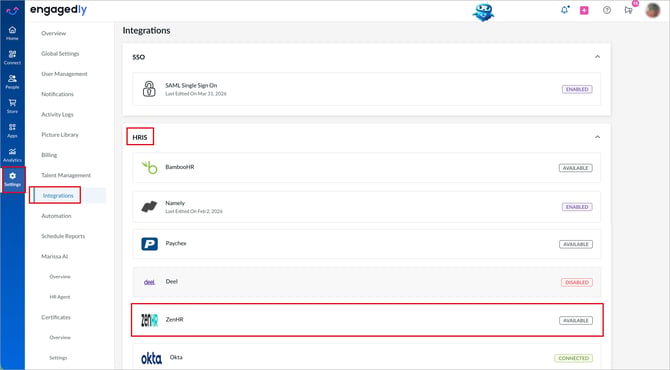This screenshot has height=370, width=670.
Task: Click ENABLED badge for Namely
Action: pyautogui.click(x=577, y=207)
